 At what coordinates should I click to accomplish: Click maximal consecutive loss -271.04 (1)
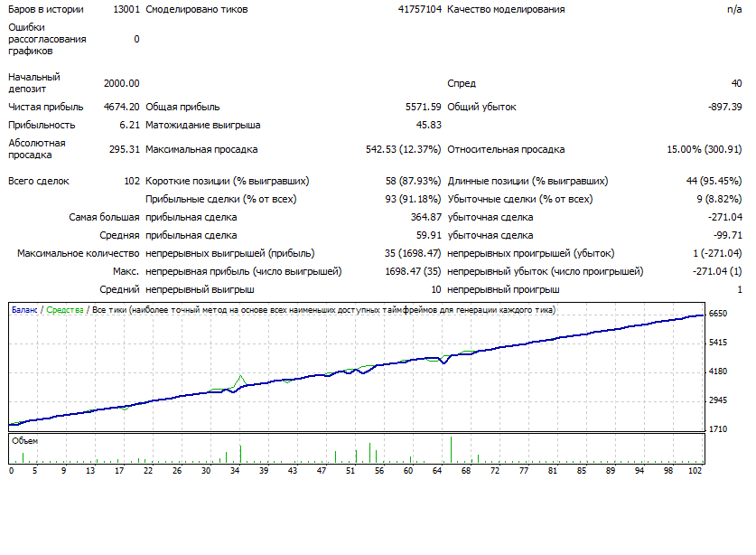coord(717,271)
